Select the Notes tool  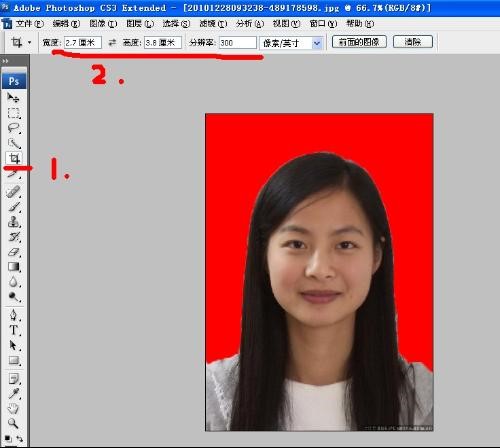coord(14,379)
